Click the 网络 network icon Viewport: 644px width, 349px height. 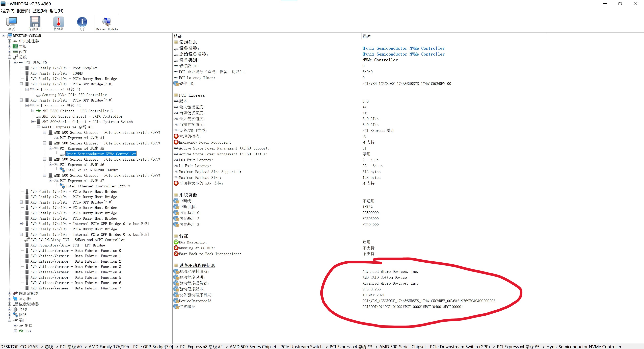click(x=15, y=315)
